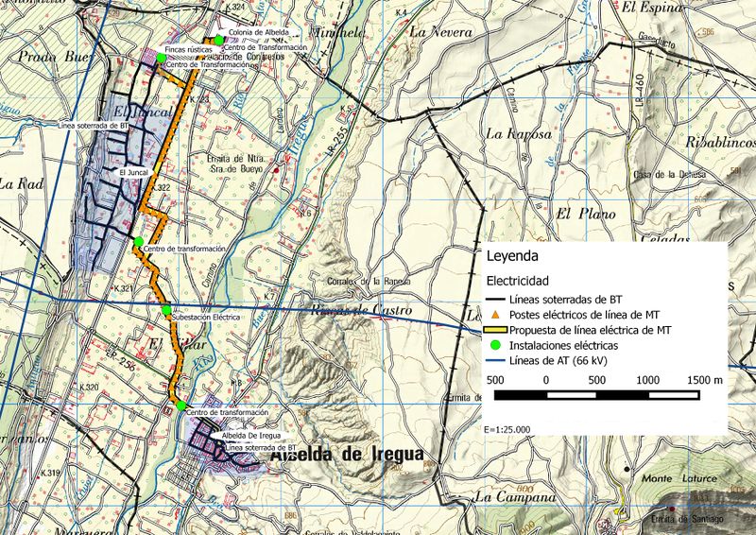Click 'Propuesta de línea eléctrica de MT' text
Viewport: 756px width, 535px height.
click(590, 331)
